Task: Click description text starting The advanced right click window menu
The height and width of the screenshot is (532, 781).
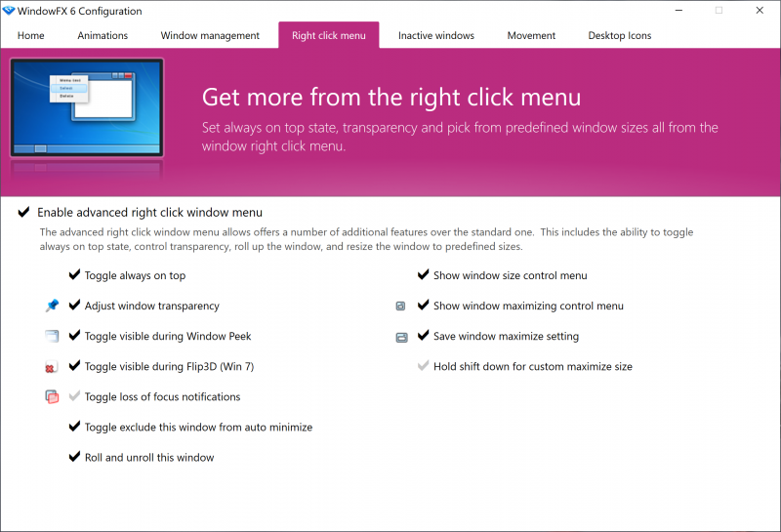Action: [x=367, y=239]
